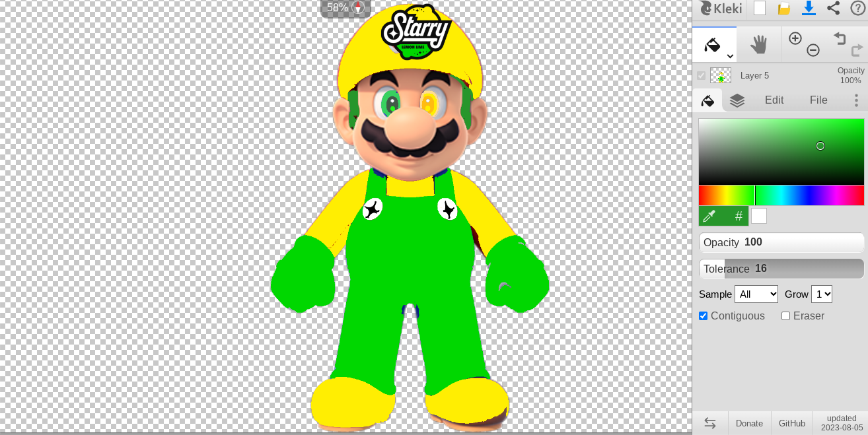Viewport: 868px width, 435px height.
Task: Open the Sample dropdown set to All
Action: pyautogui.click(x=756, y=294)
